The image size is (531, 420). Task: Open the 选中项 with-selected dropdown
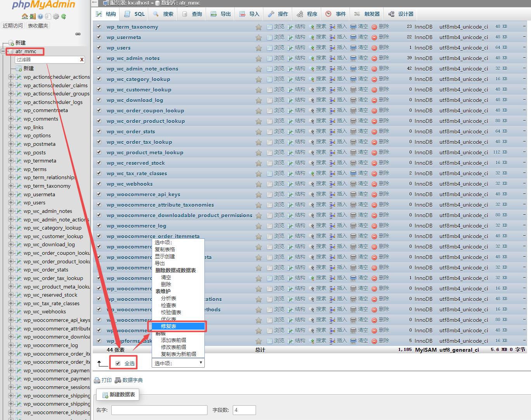(178, 363)
